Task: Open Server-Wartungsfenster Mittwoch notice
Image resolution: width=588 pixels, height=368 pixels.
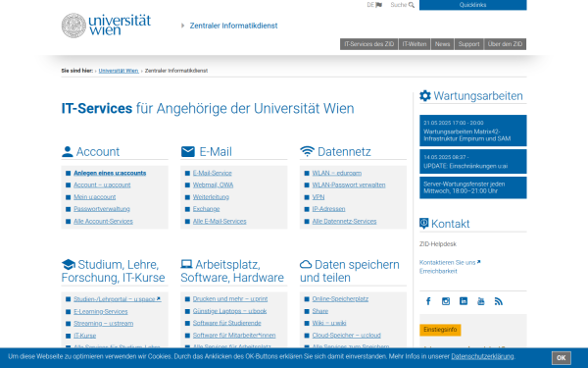Action: (x=473, y=187)
